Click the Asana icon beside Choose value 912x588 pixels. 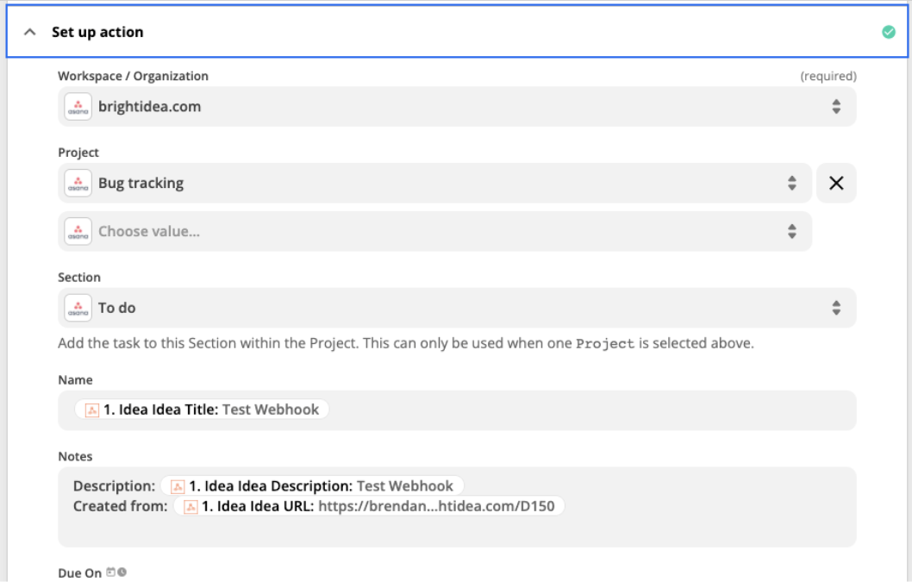click(78, 231)
